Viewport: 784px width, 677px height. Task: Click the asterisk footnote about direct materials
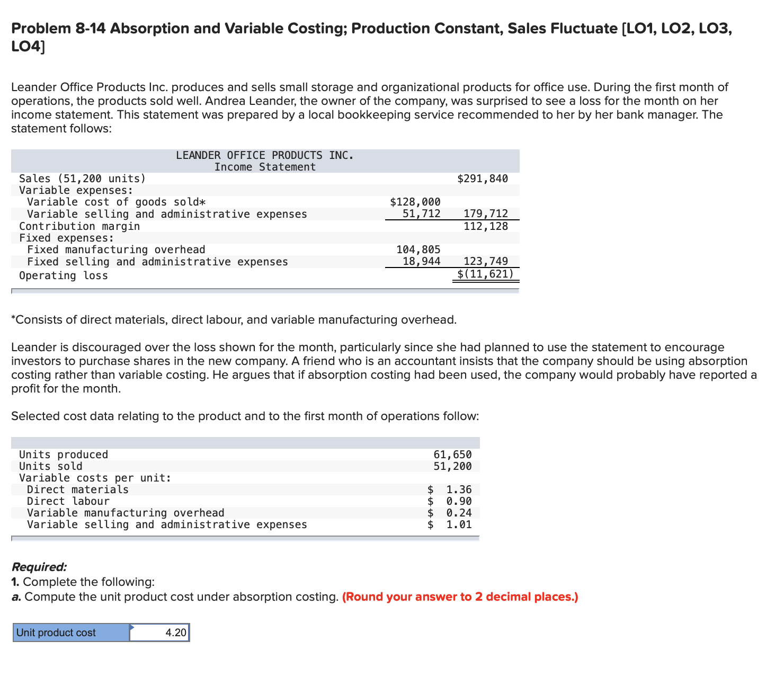click(233, 319)
